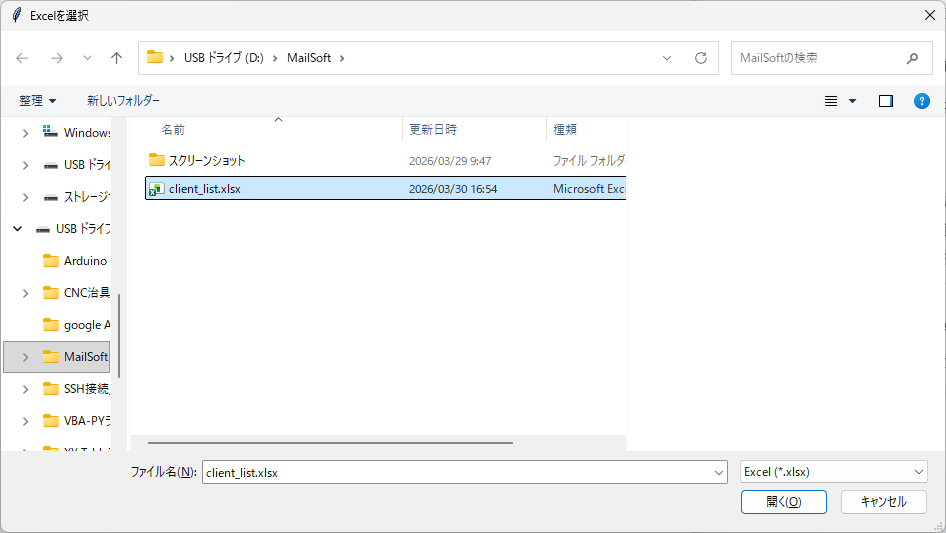946x533 pixels.
Task: Click the client_list.xlsx Excel file icon
Action: [156, 189]
